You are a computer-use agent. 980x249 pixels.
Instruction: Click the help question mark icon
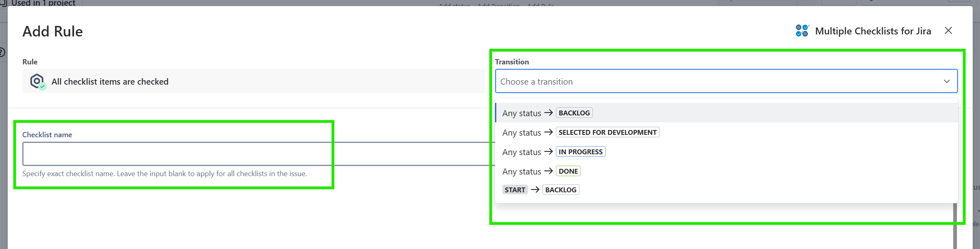point(2,52)
